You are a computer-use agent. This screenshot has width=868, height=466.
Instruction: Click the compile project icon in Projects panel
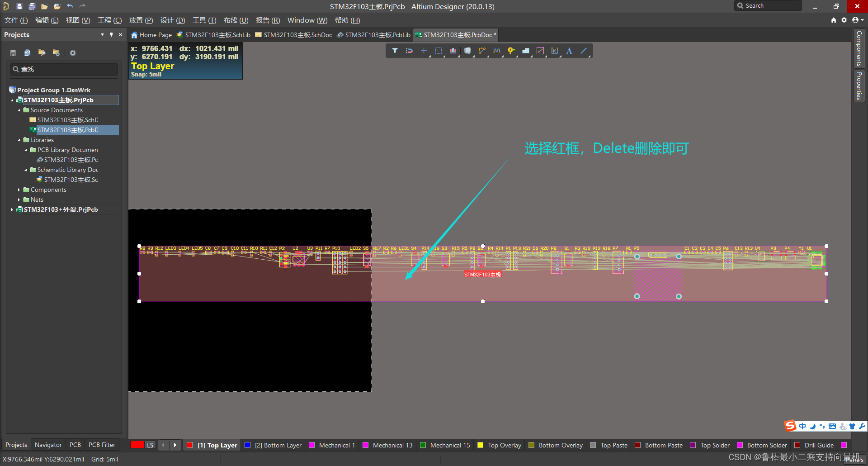(27, 53)
